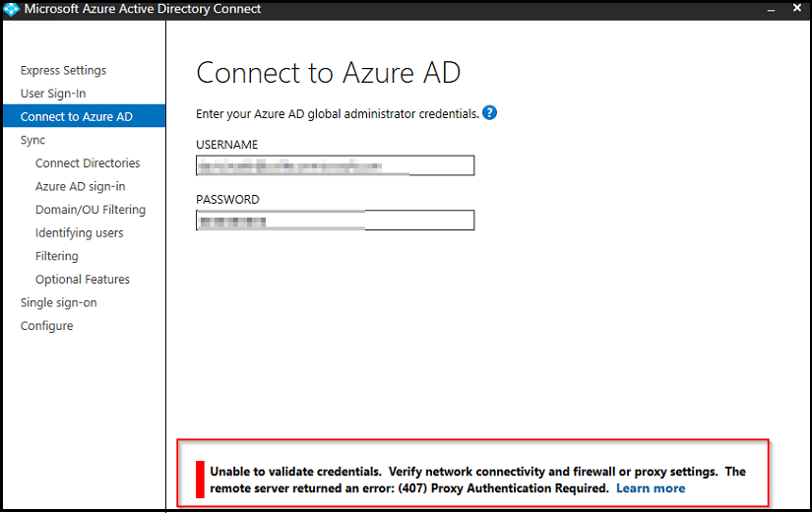812x513 pixels.
Task: Open Identifying users sub-step
Action: (x=80, y=232)
